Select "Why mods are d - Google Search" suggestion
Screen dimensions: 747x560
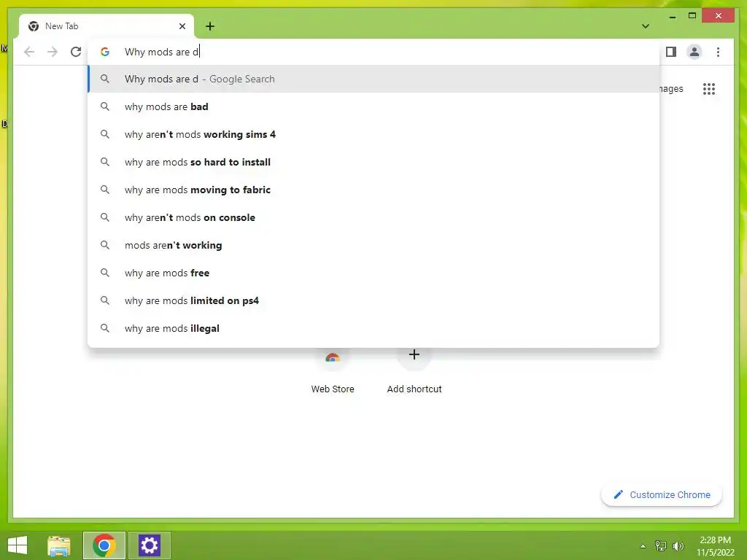[x=373, y=79]
